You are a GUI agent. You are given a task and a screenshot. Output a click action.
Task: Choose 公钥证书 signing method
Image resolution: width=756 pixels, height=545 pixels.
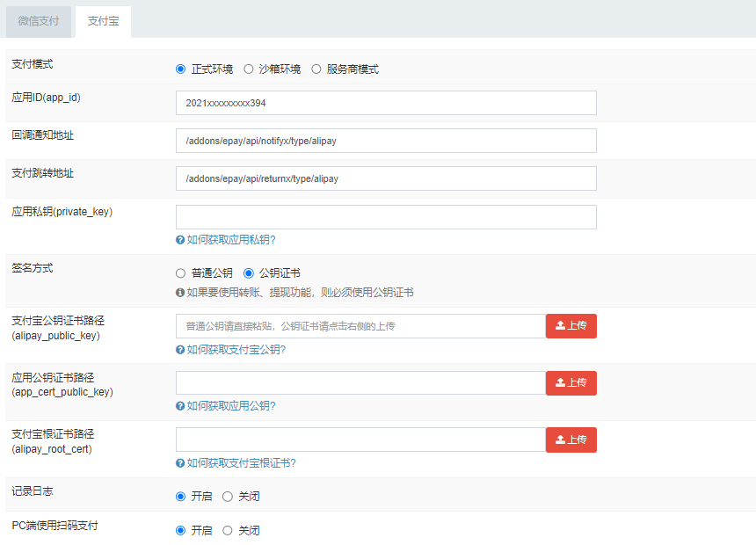249,273
